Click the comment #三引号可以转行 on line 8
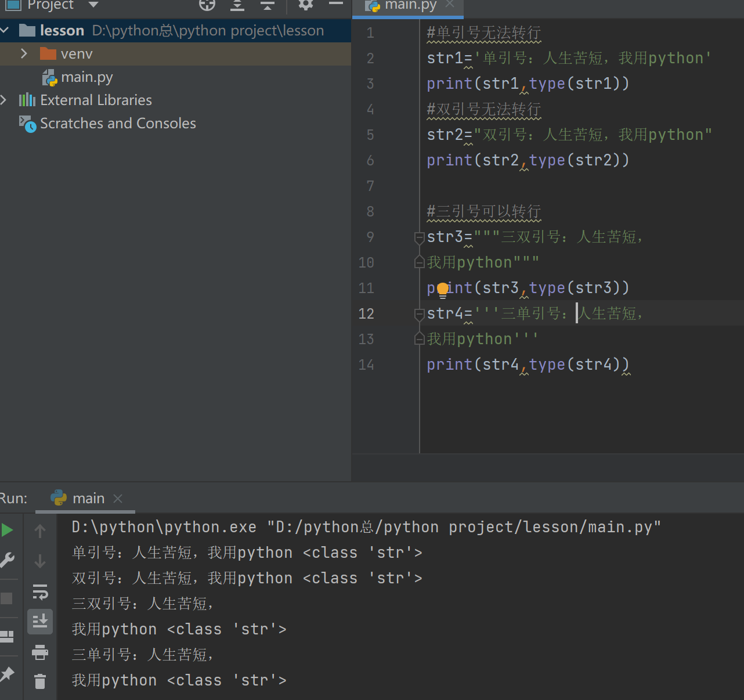Screen dimensions: 744x700 (484, 212)
